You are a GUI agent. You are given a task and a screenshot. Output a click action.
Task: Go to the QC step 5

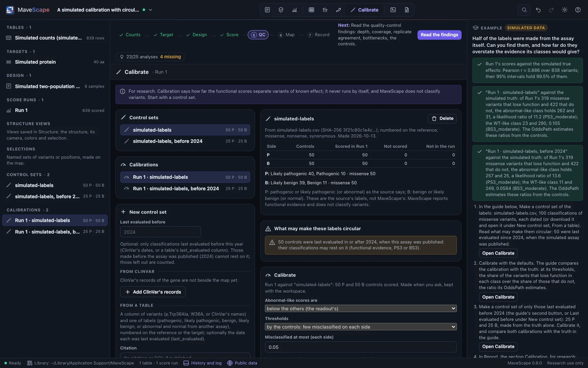coord(258,35)
